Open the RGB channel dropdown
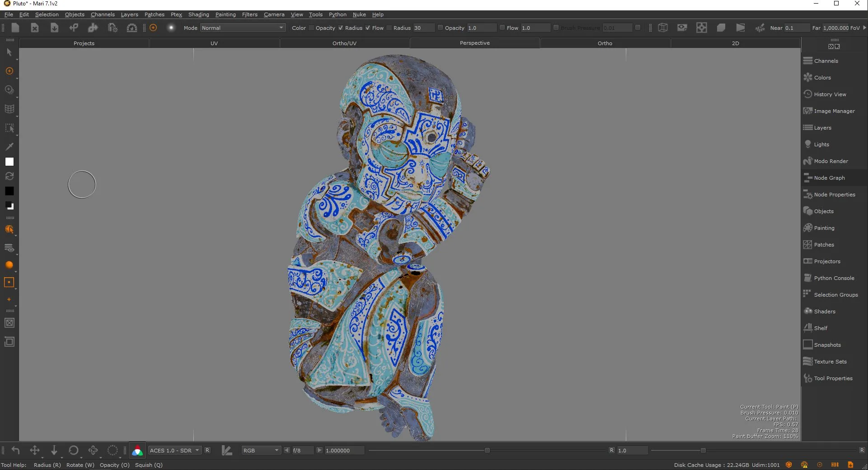 click(x=261, y=451)
